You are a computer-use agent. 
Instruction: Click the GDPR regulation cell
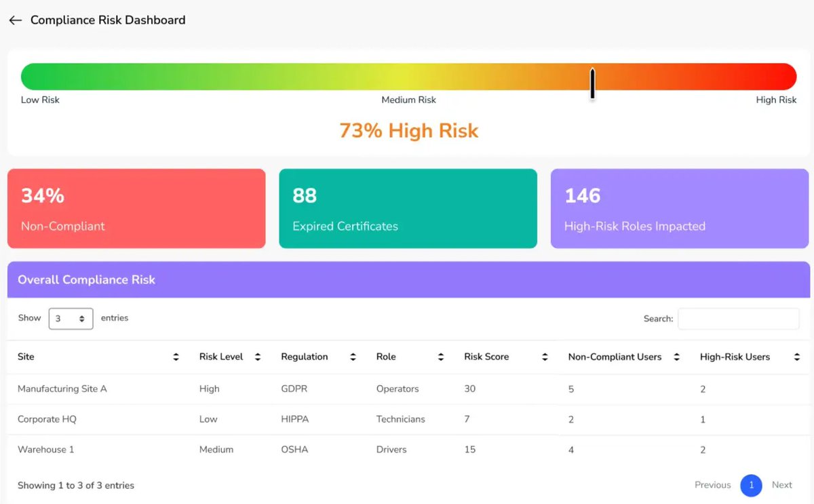[294, 389]
